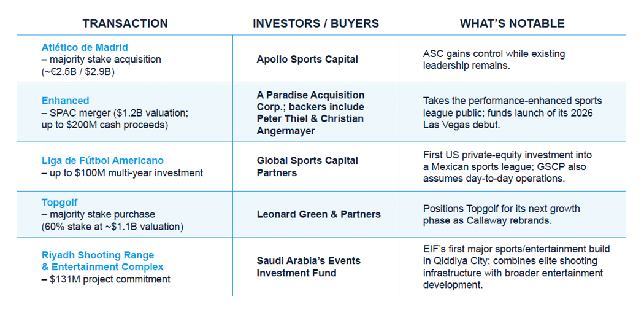The width and height of the screenshot is (644, 310).
Task: Select the Apollo Sports Capital cell
Action: pyautogui.click(x=307, y=60)
